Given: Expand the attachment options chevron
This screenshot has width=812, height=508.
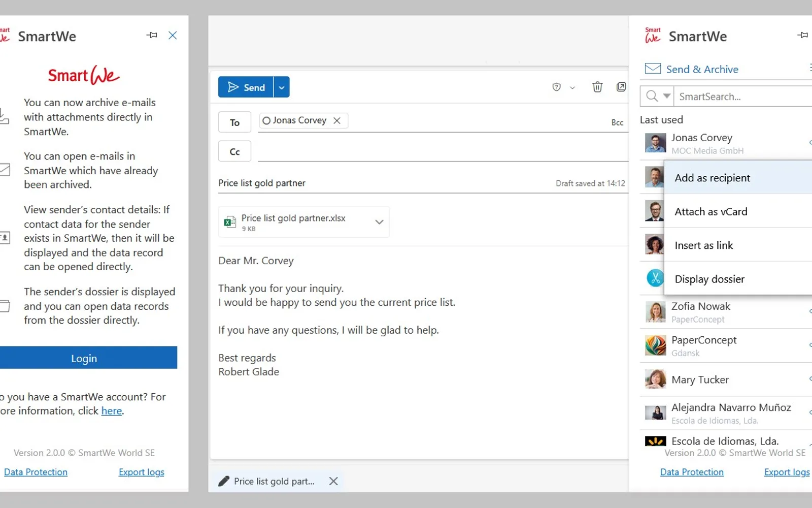Looking at the screenshot, I should (379, 222).
